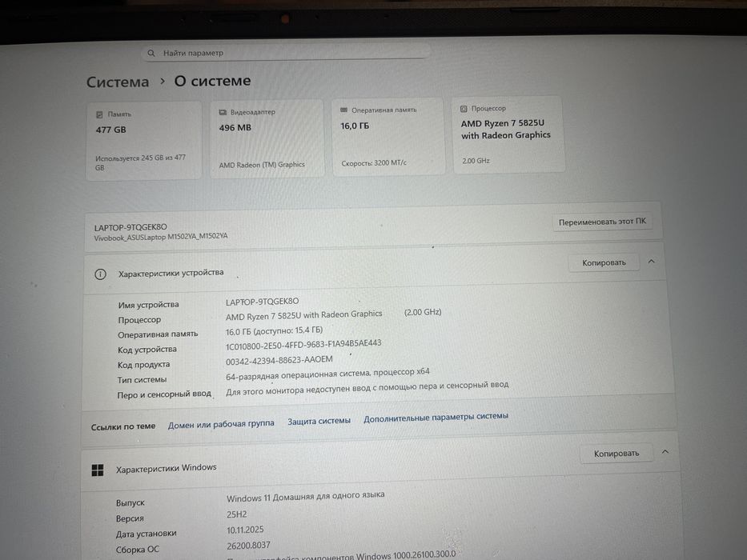Screen dimensions: 747x560
Task: Click 'Сборка ОС' label
Action: point(137,550)
